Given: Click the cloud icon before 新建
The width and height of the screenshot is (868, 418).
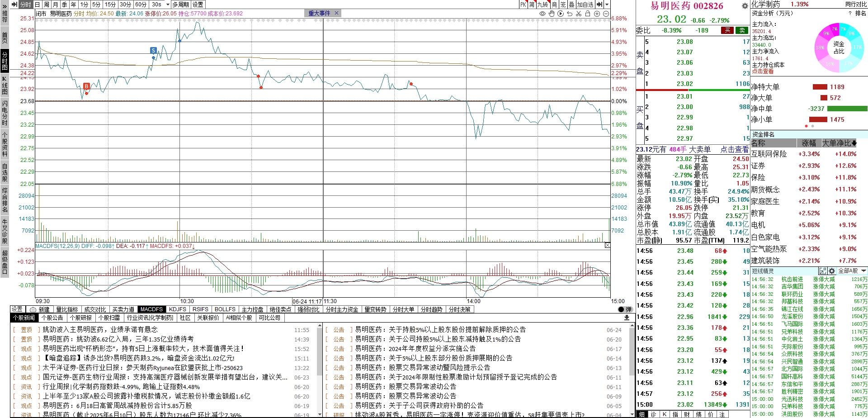Looking at the screenshot, I should pyautogui.click(x=33, y=309).
